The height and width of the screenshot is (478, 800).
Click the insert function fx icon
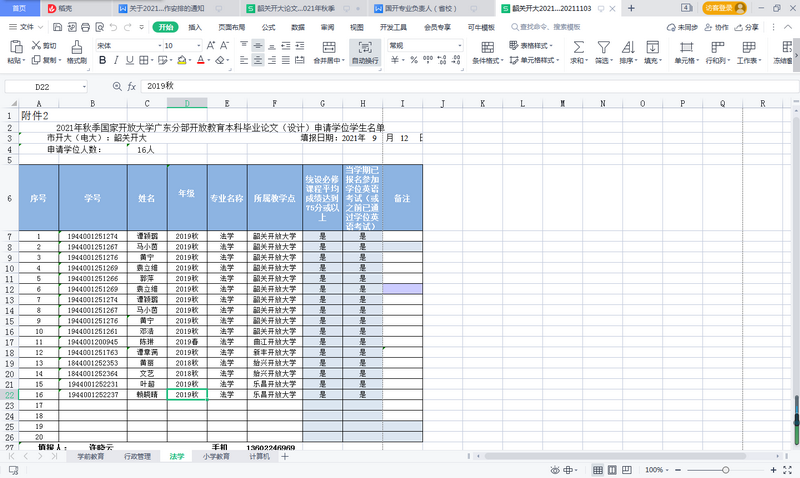click(132, 87)
